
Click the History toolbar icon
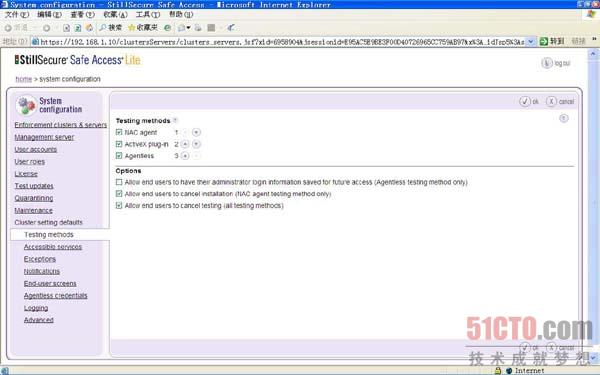[168, 28]
